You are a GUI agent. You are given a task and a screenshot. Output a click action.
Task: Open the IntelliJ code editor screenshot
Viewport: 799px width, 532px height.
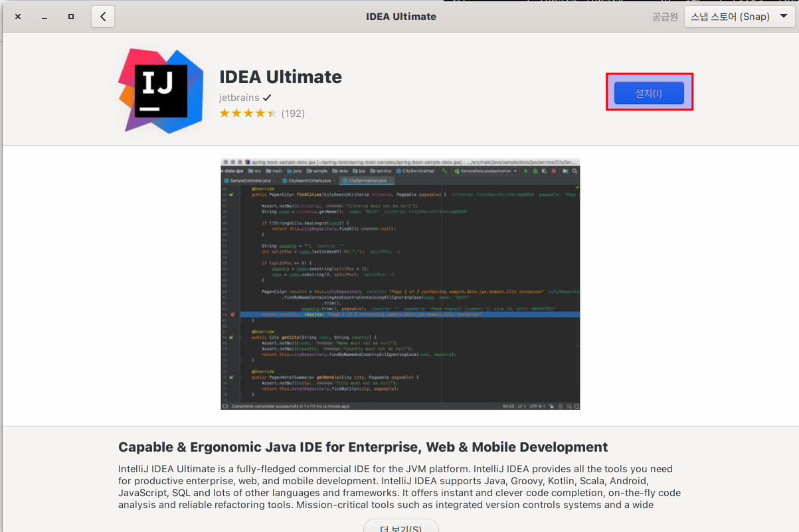click(x=400, y=284)
